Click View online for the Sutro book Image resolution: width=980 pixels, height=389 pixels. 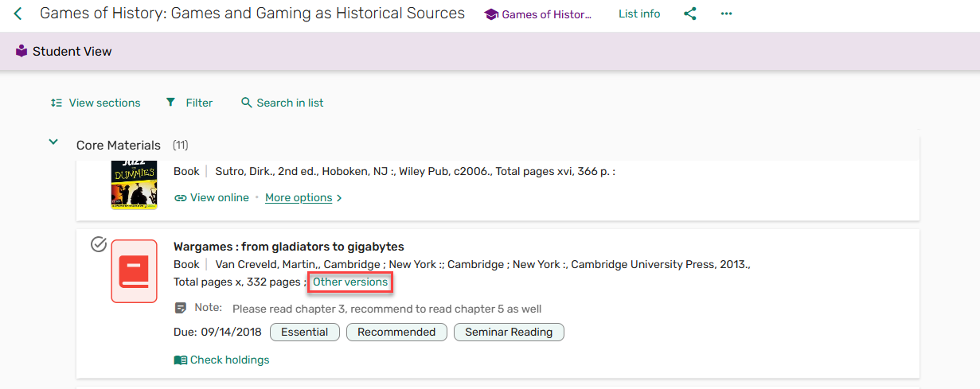coord(219,197)
